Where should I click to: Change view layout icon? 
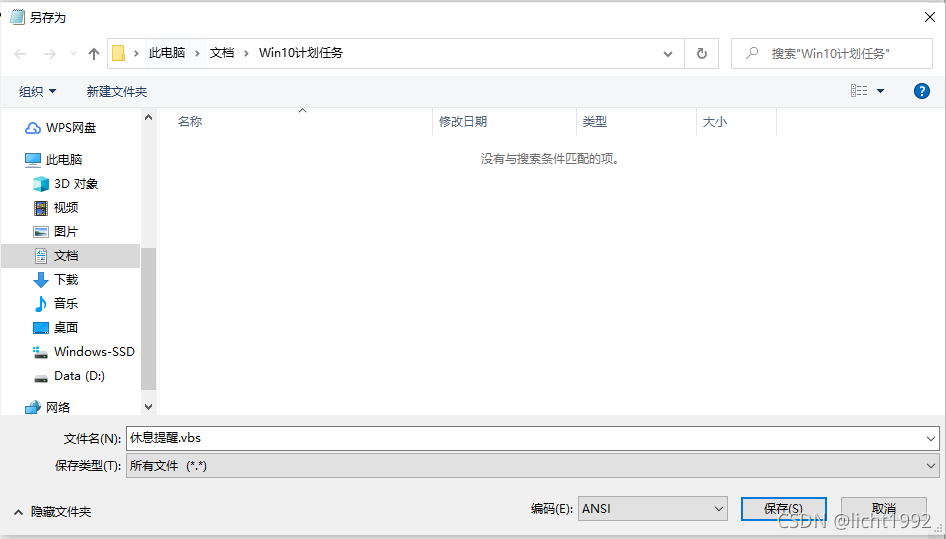[x=859, y=91]
